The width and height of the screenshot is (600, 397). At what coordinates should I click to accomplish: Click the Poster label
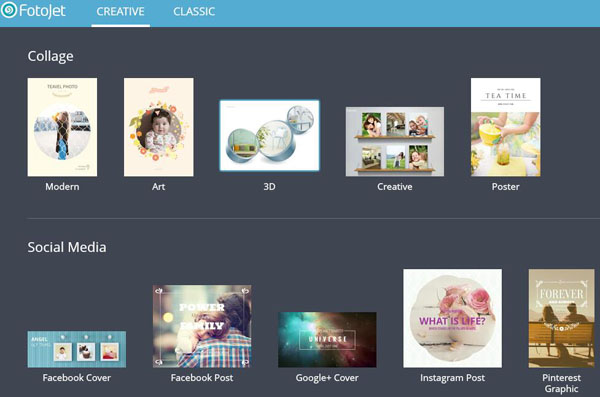point(505,187)
